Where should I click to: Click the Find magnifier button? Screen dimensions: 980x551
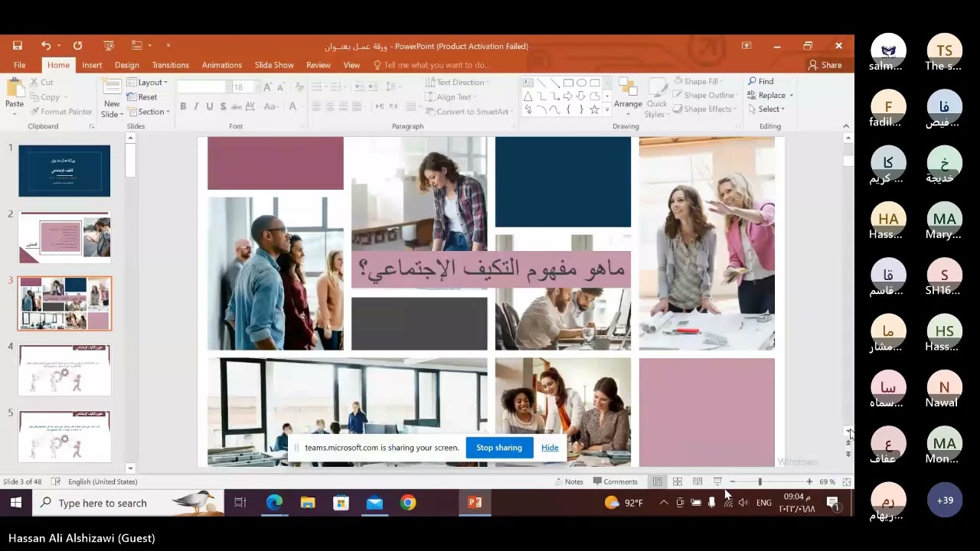click(761, 81)
